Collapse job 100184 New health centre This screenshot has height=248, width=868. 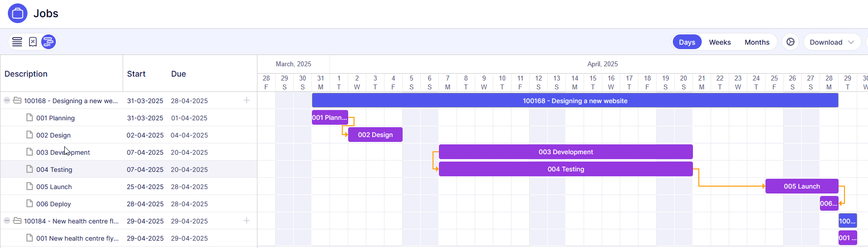(7, 220)
